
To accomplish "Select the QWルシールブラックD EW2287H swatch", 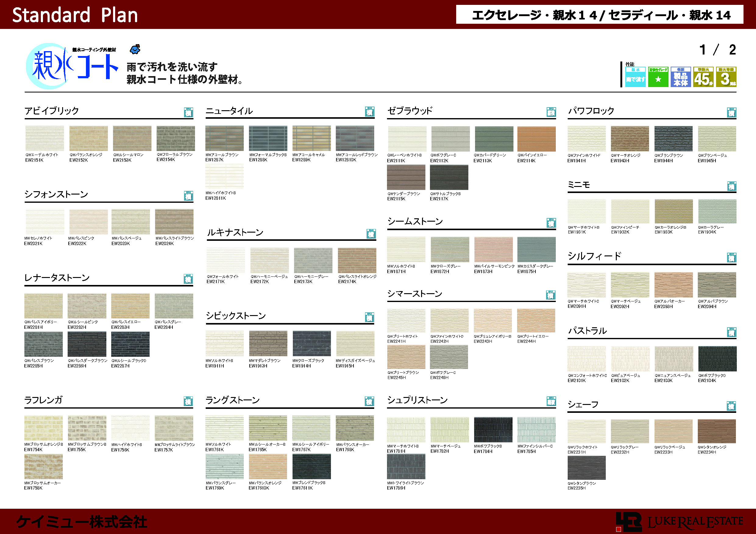I will click(130, 344).
